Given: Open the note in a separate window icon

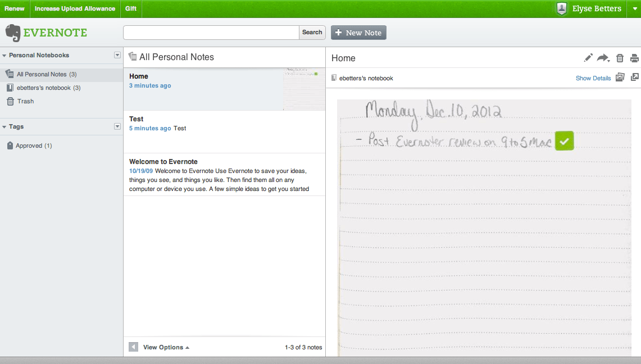Looking at the screenshot, I should coord(635,78).
